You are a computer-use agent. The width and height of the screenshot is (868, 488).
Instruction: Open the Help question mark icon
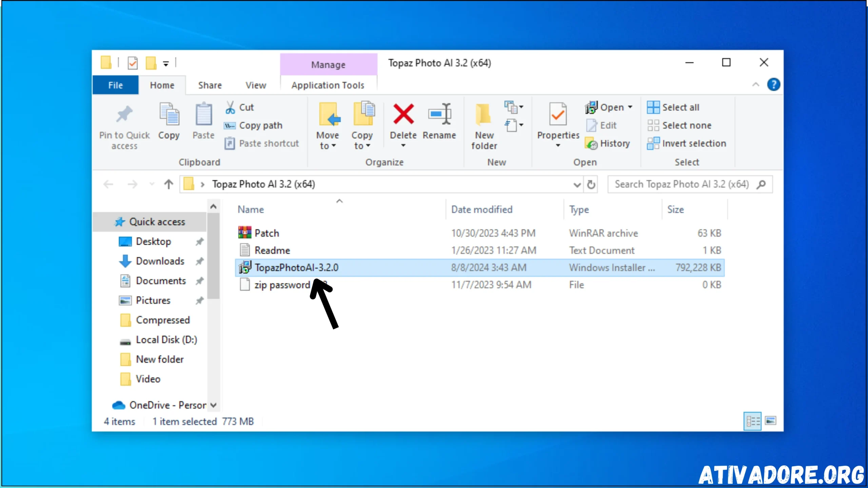tap(773, 85)
